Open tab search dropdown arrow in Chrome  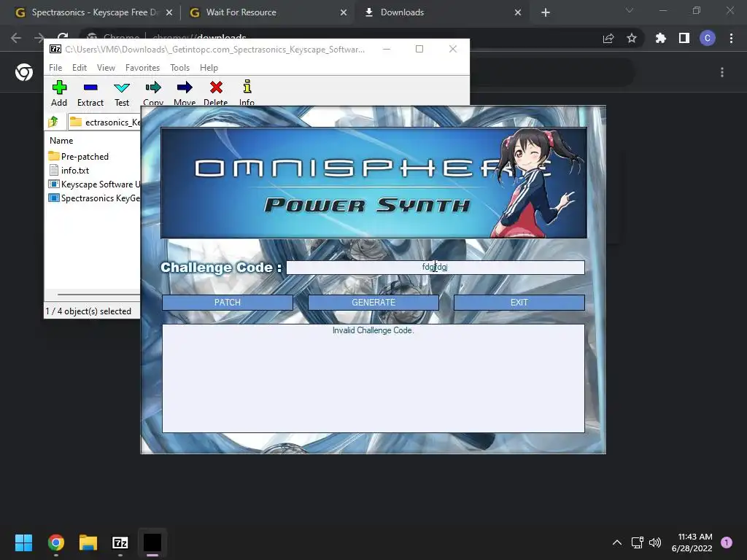[630, 10]
